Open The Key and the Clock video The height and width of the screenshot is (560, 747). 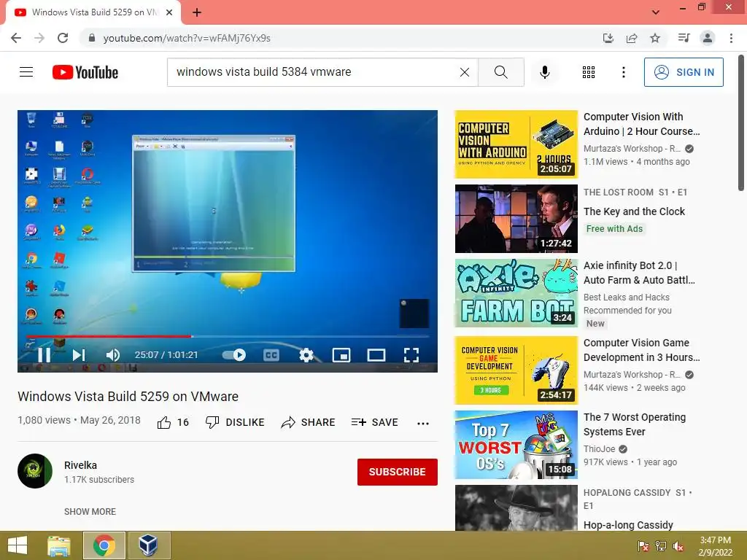coord(634,211)
